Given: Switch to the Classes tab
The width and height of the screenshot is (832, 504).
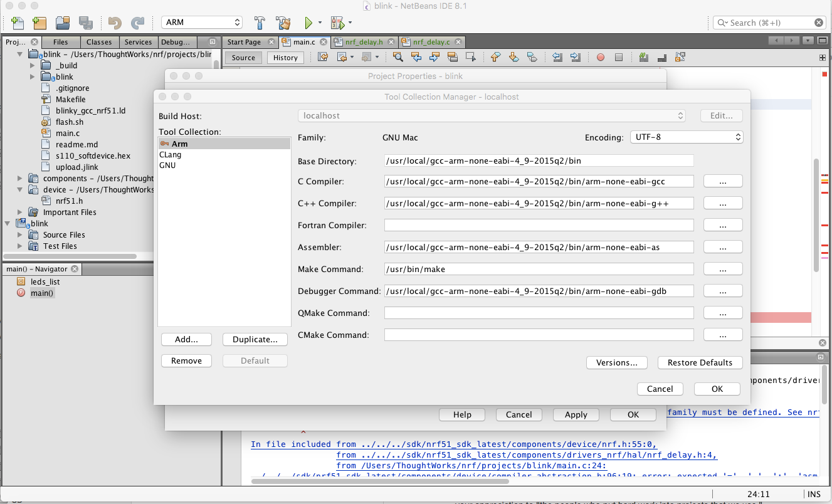Looking at the screenshot, I should coord(99,42).
